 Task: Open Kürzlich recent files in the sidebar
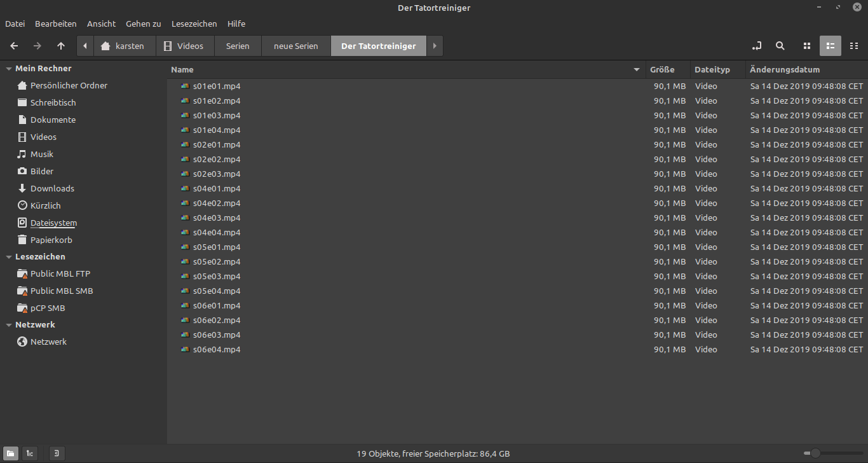[x=46, y=206]
